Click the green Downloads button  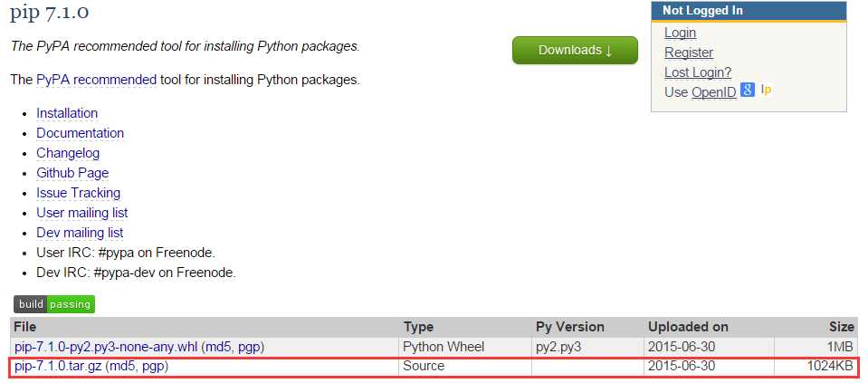point(575,51)
